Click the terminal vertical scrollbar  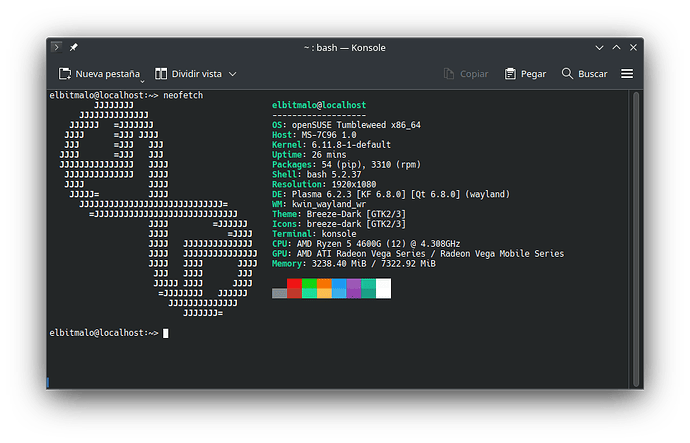click(x=636, y=239)
